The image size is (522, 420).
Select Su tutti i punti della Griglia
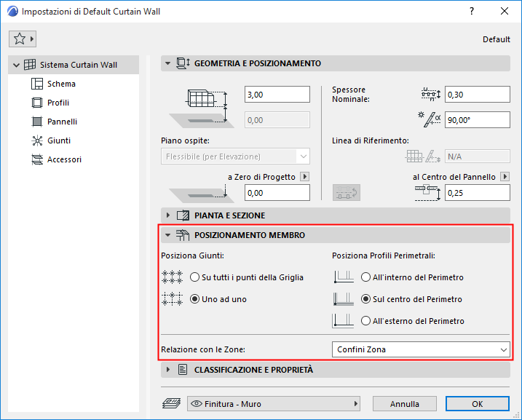click(194, 277)
